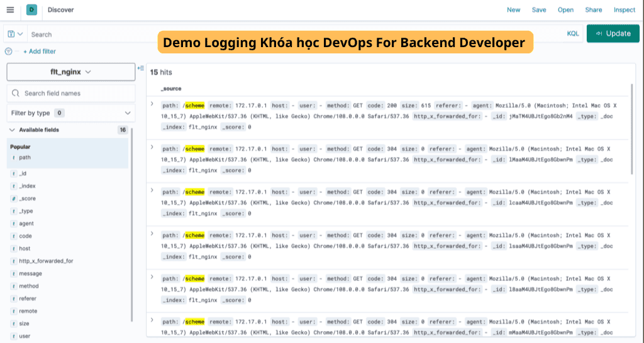644x343 pixels.
Task: Click the filter options icon beside Add filter
Action: [x=9, y=52]
